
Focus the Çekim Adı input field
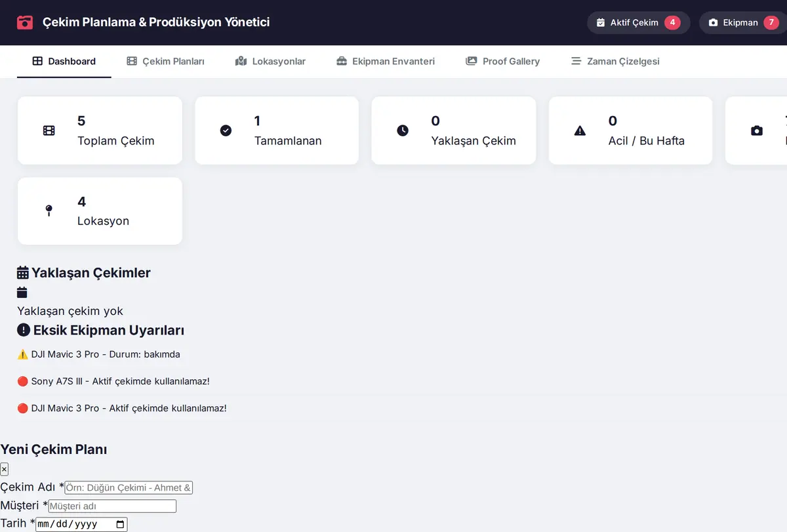tap(129, 487)
